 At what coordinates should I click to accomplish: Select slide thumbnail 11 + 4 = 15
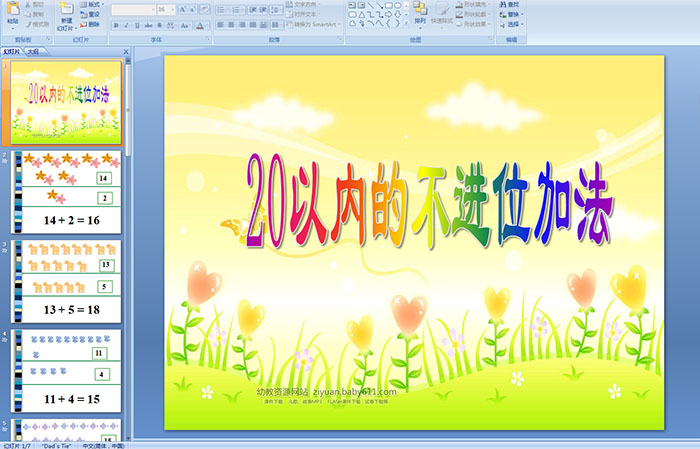coord(66,371)
